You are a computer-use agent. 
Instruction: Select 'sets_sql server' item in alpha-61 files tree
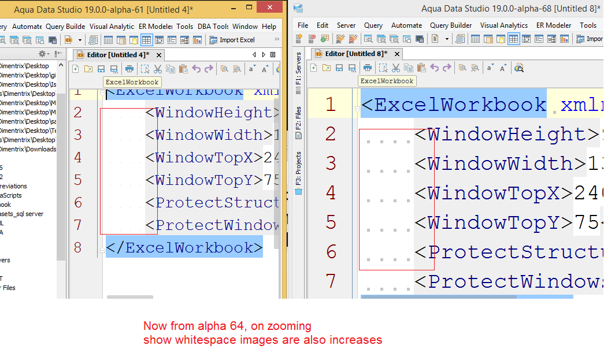21,214
